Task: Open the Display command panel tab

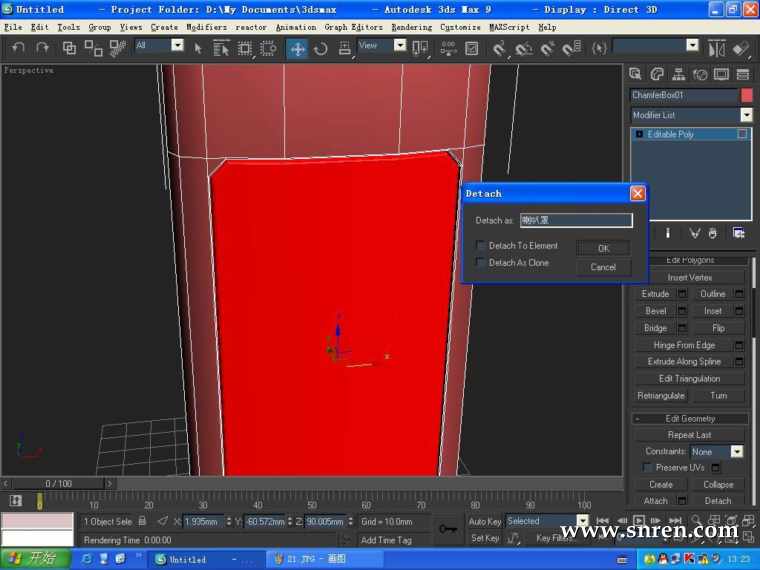Action: [x=721, y=74]
